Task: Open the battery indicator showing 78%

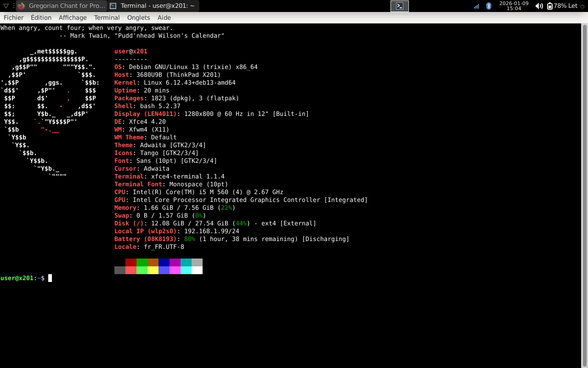Action: click(x=563, y=6)
